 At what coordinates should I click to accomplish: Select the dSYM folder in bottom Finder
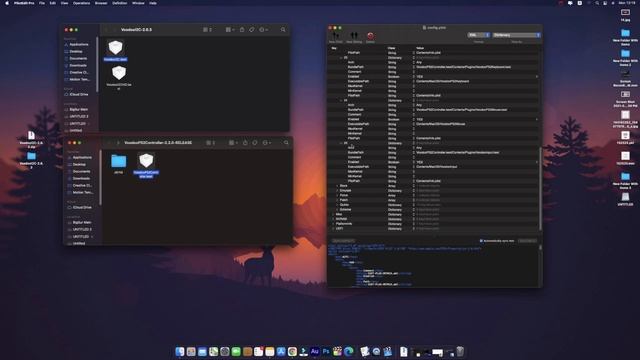(119, 164)
